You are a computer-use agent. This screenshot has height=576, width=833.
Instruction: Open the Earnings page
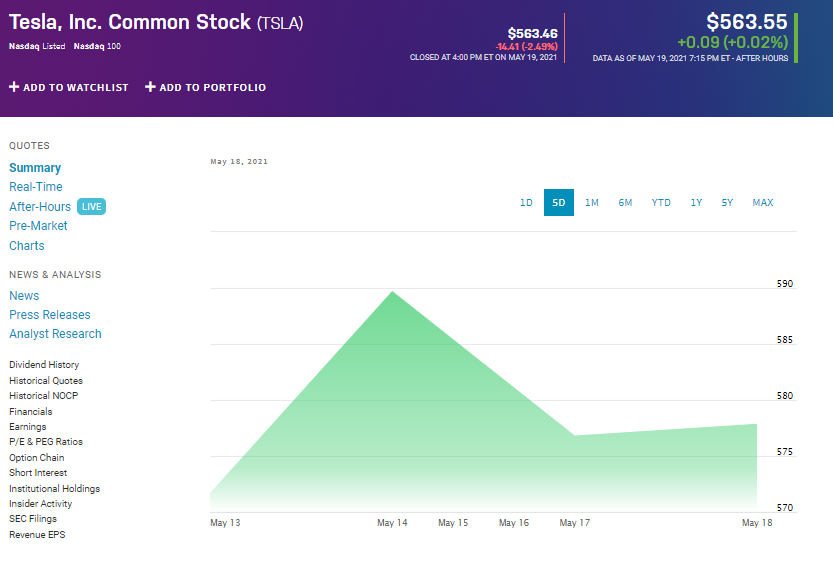click(x=28, y=427)
